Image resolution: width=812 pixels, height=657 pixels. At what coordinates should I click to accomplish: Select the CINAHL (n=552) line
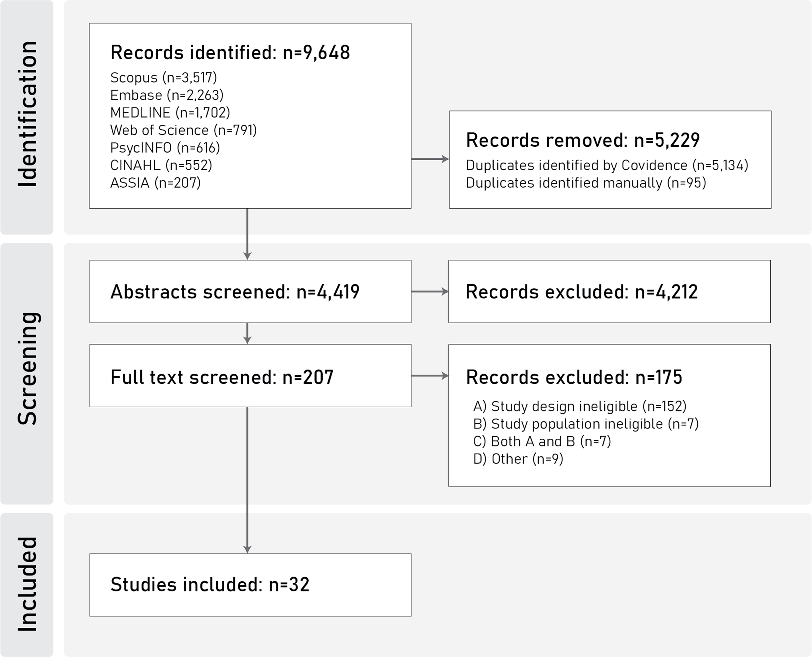coord(161,166)
